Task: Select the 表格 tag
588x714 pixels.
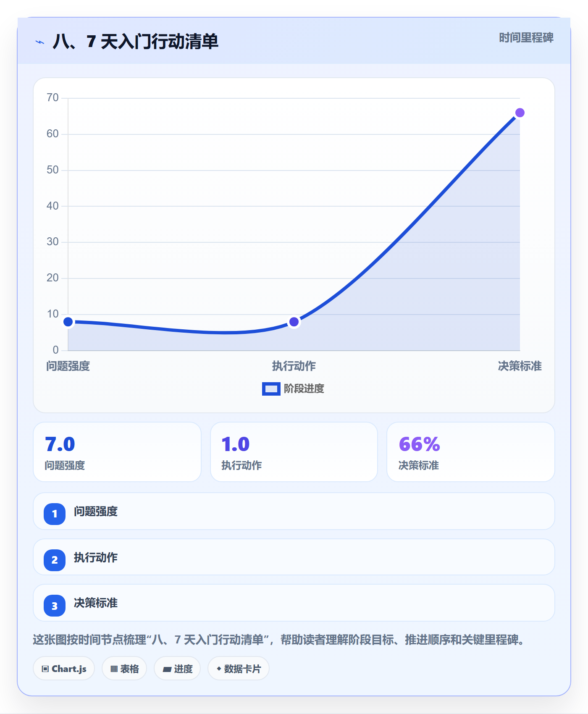Action: tap(124, 669)
